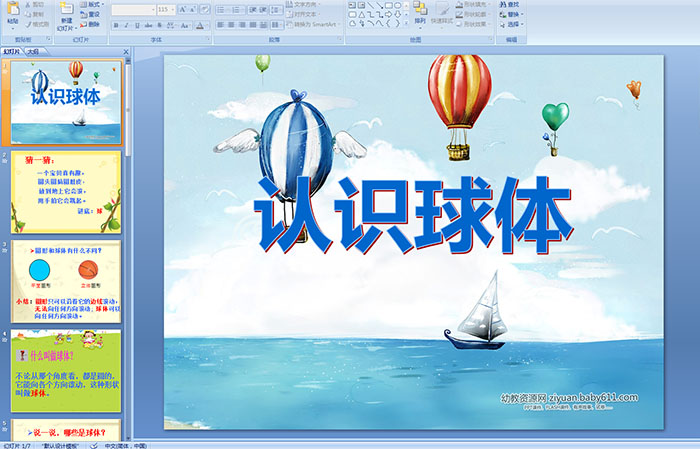Select the Format Painter (格式刷) brush

point(38,25)
